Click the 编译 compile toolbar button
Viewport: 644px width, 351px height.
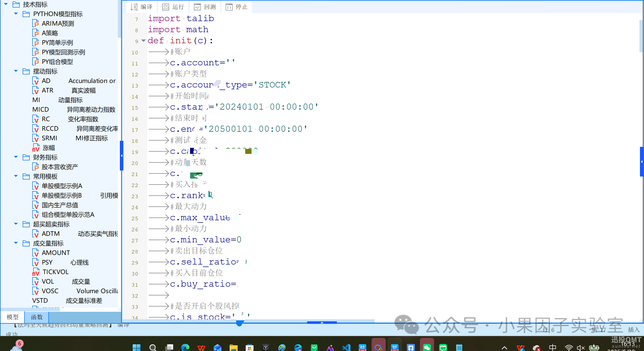[x=141, y=7]
